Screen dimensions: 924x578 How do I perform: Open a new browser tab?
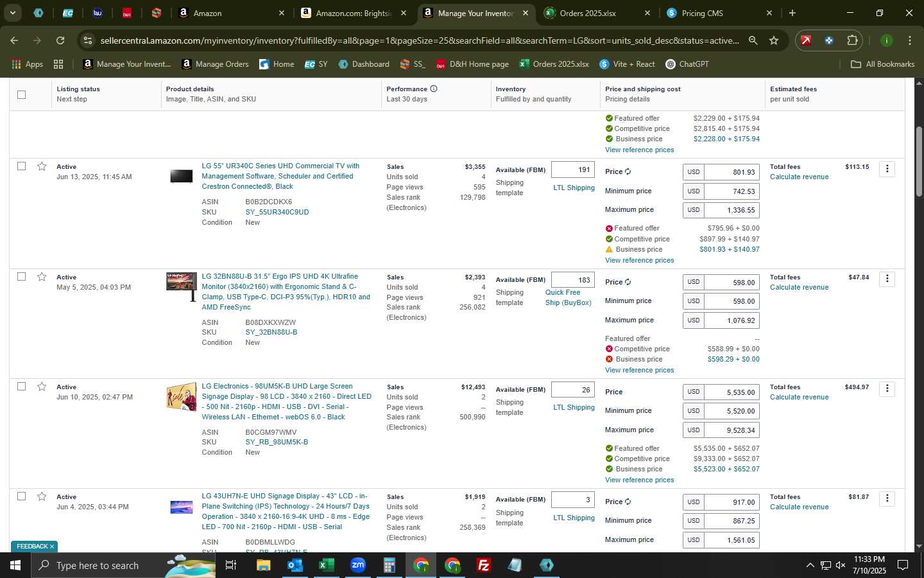(x=792, y=13)
